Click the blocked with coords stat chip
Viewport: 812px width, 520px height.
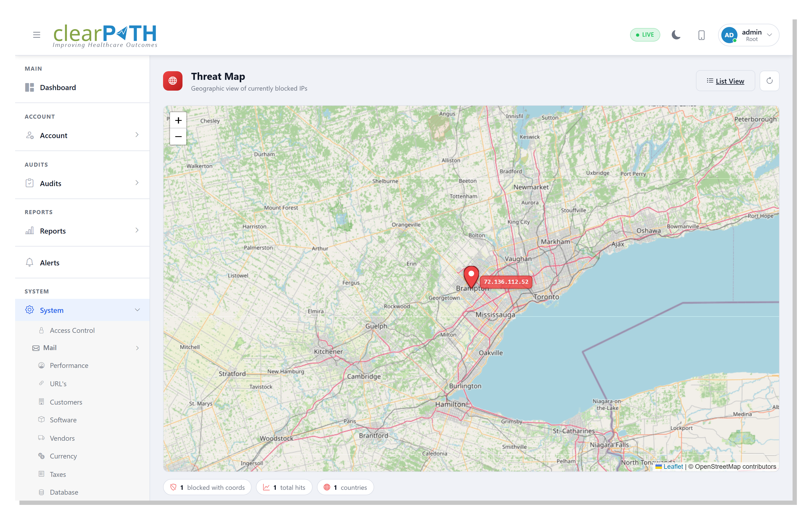point(207,487)
